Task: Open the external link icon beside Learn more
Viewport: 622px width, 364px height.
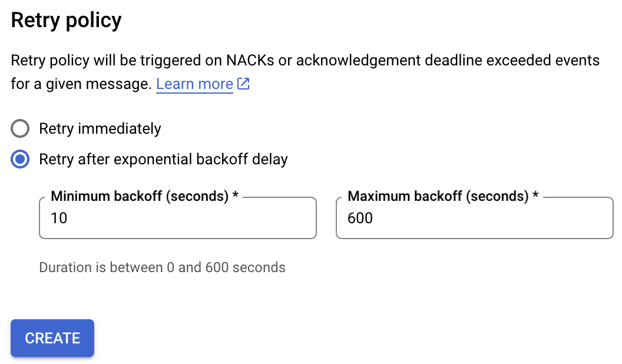Action: (243, 84)
